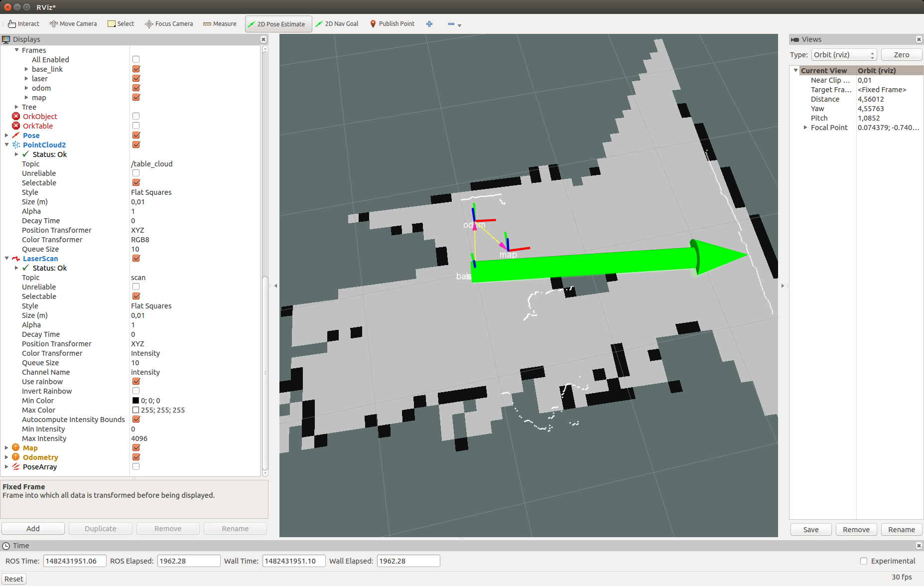Expand the Focal Point property
Viewport: 924px width, 586px height.
(x=805, y=127)
